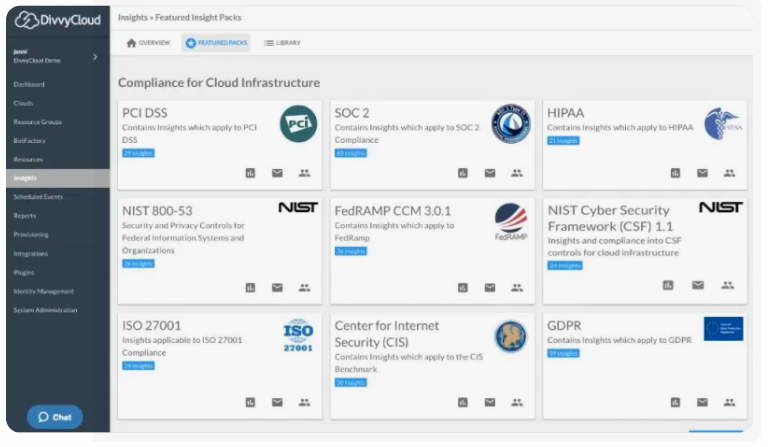This screenshot has width=768, height=447.
Task: Open the chart icon on GDPR card
Action: [675, 402]
